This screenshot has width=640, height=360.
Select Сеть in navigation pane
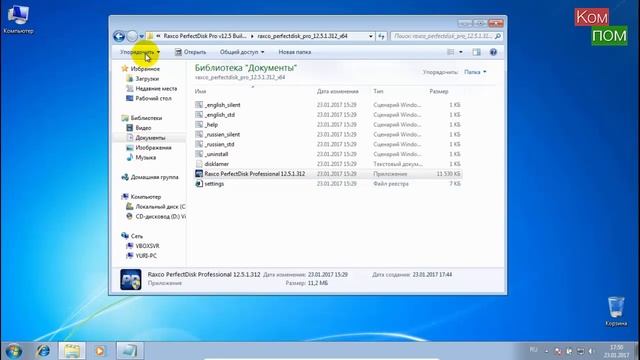pos(132,236)
